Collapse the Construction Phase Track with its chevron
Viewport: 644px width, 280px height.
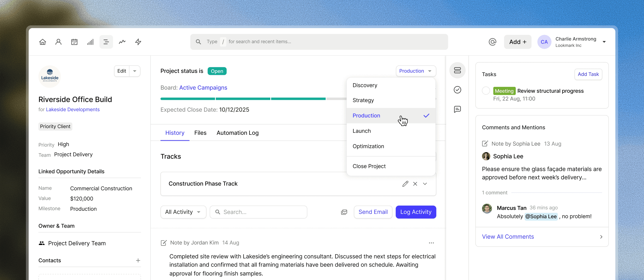[425, 184]
